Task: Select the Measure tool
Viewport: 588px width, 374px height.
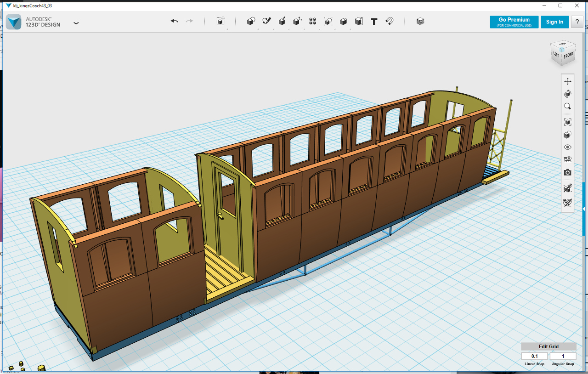Action: click(x=359, y=21)
